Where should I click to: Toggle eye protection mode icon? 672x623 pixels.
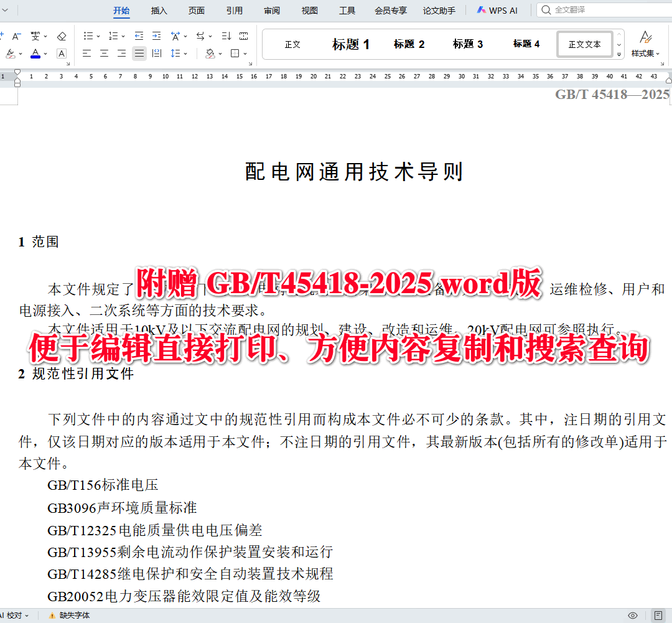pos(633,616)
